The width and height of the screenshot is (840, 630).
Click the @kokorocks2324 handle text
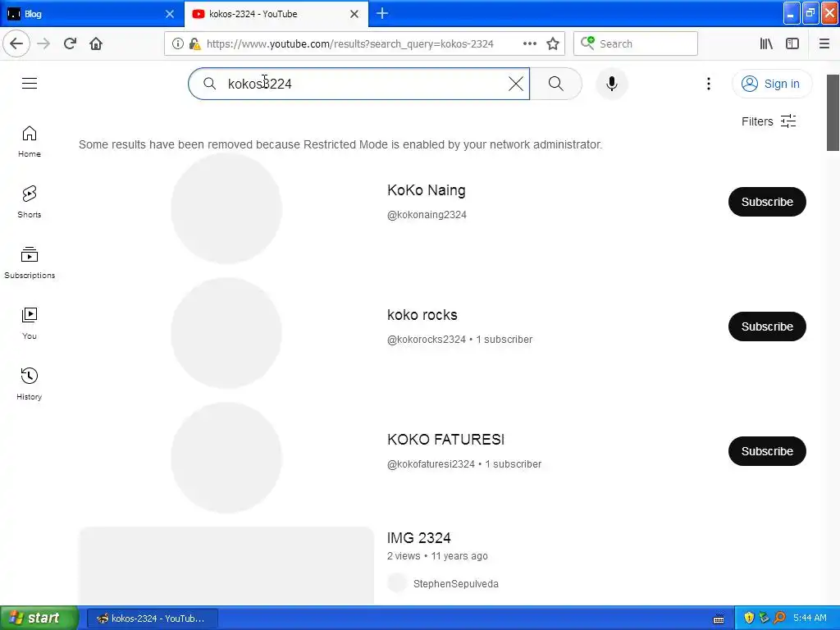[x=427, y=340]
